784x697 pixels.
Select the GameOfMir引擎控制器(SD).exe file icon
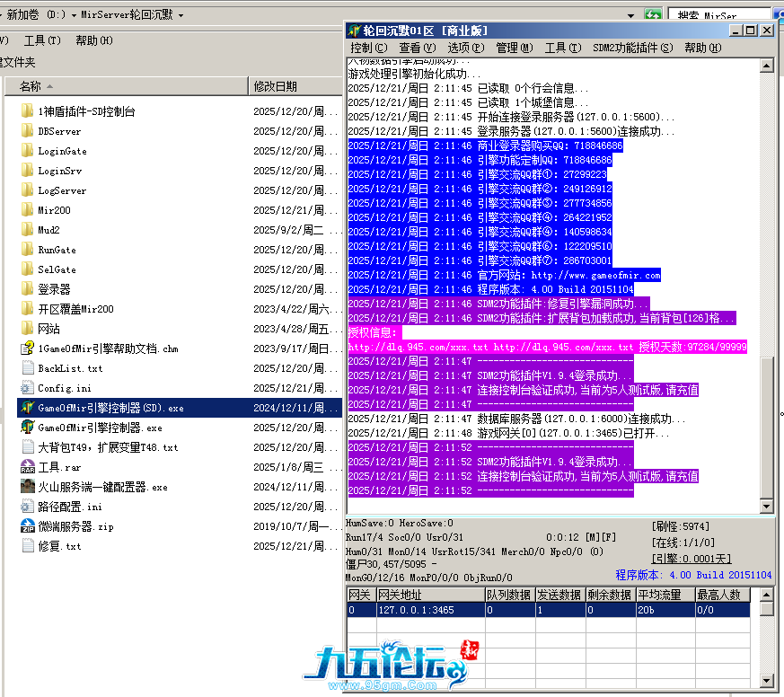(x=27, y=408)
